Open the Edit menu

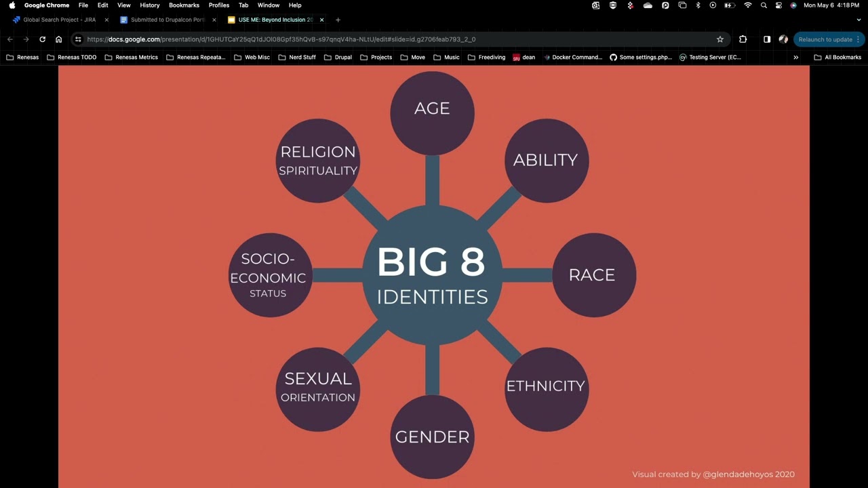[x=102, y=5]
